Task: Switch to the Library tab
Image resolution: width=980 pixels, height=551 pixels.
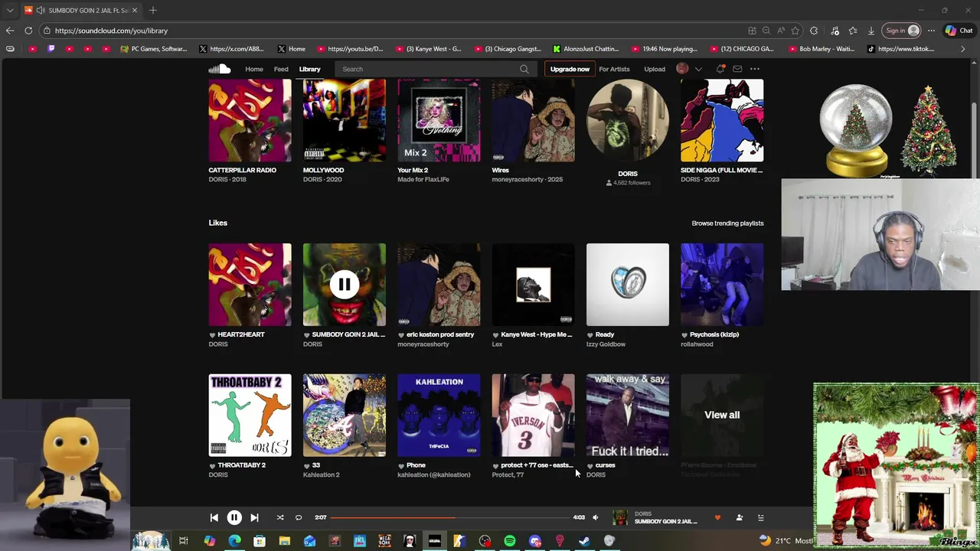Action: pyautogui.click(x=309, y=69)
